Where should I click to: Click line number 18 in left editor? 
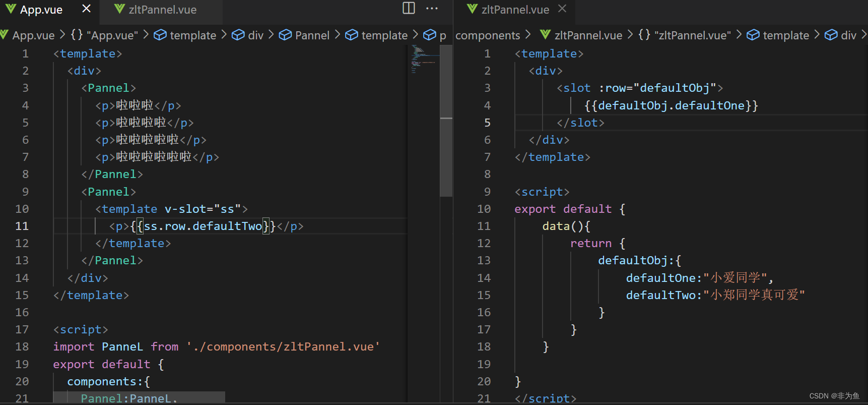[x=22, y=346]
